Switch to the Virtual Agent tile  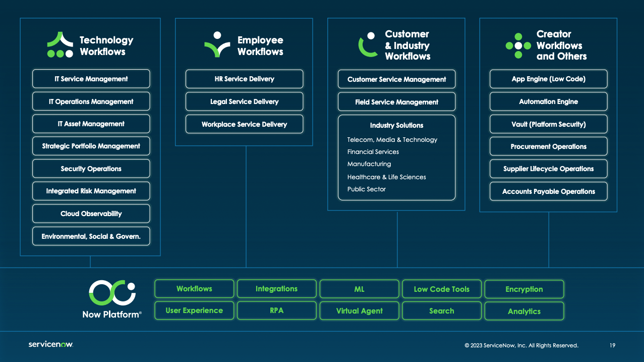tap(359, 311)
